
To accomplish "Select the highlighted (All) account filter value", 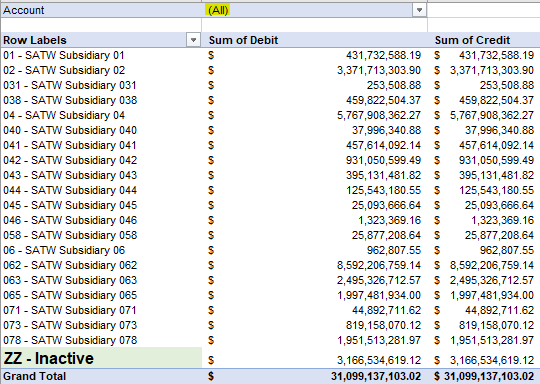I will click(x=218, y=10).
